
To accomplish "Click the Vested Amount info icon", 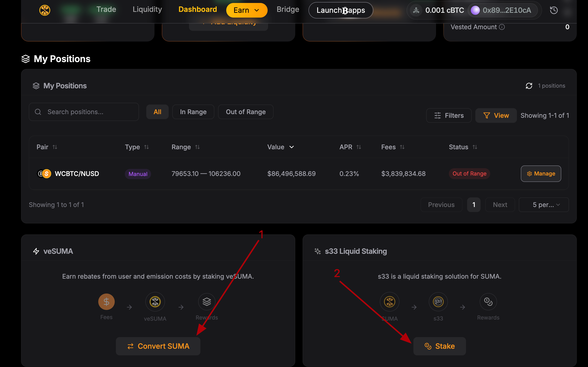I will pyautogui.click(x=502, y=27).
